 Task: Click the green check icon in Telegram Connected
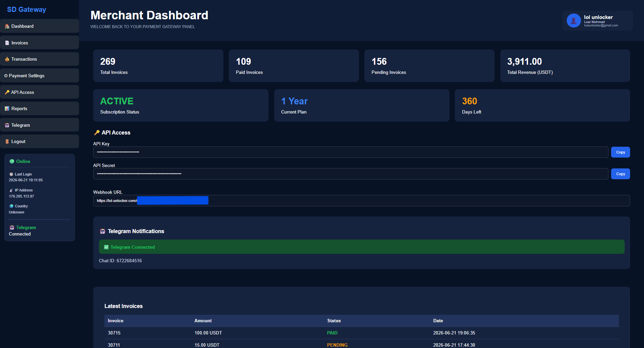[106, 247]
